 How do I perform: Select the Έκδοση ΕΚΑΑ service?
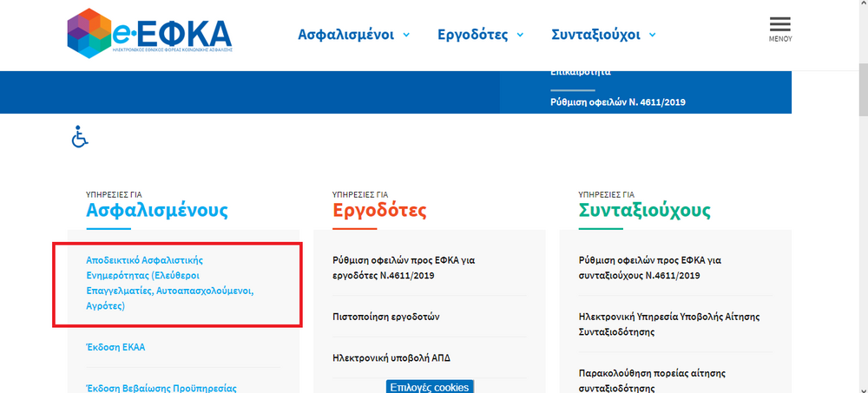point(115,347)
